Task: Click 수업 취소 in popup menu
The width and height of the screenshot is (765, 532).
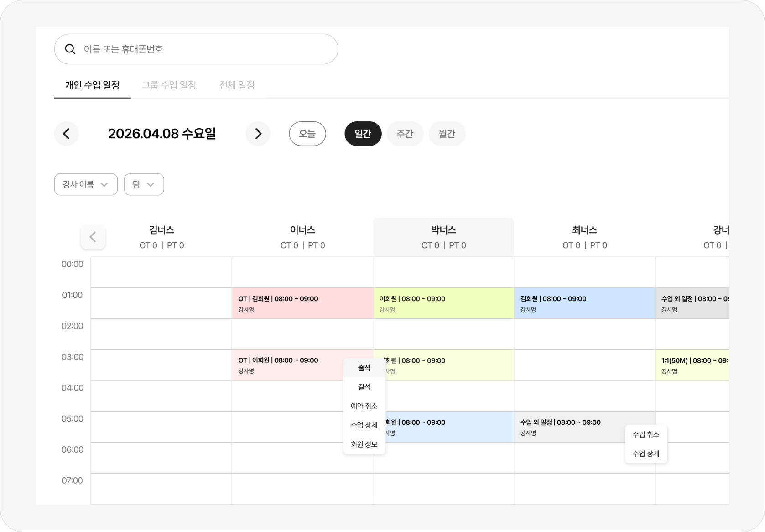Action: (645, 435)
